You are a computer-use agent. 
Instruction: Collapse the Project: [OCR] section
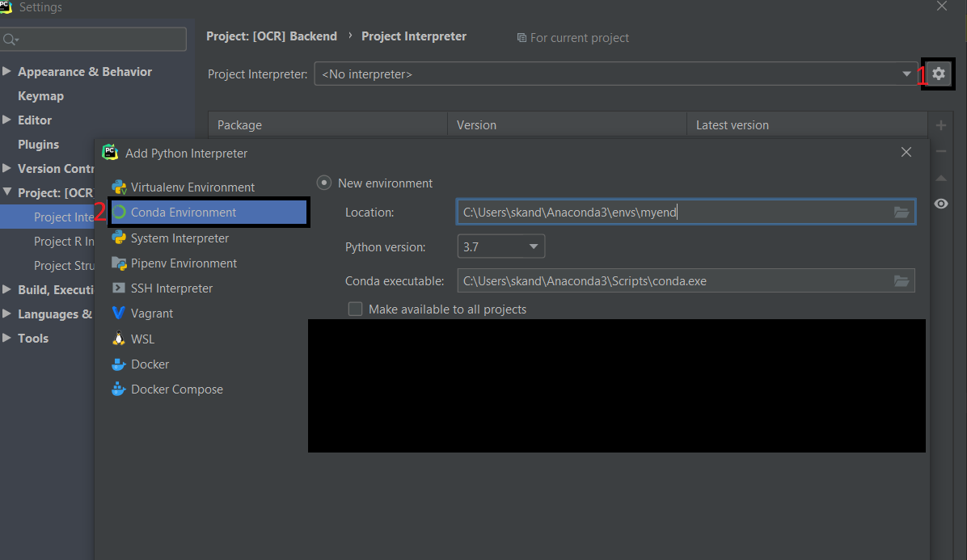coord(6,192)
